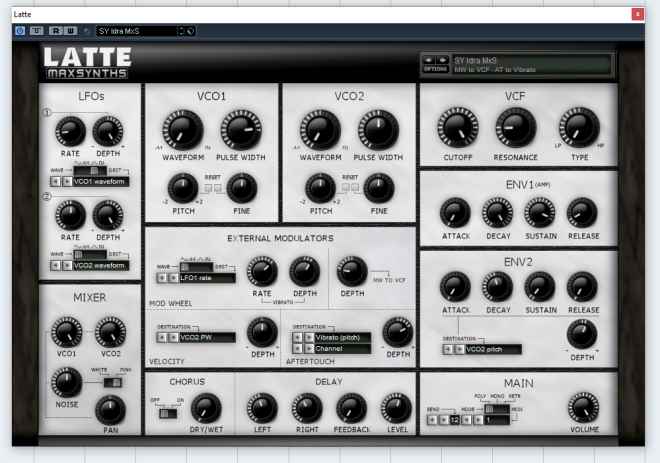Click the ENV2 DECAY knob

click(498, 287)
